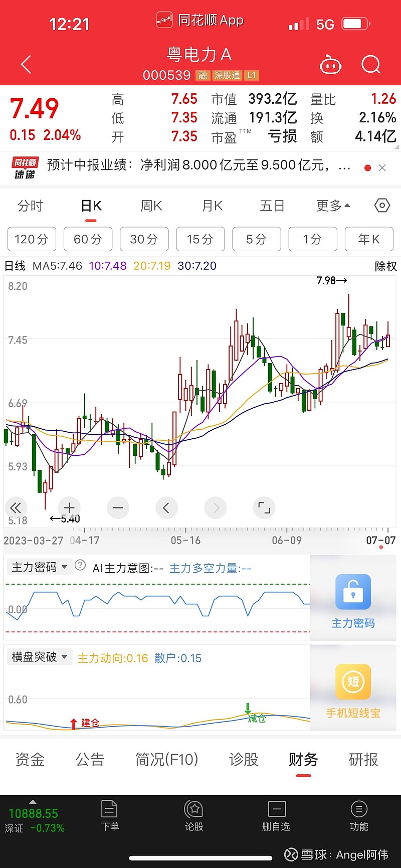Select the 60分 interval button
Screen dimensions: 401x868
pyautogui.click(x=88, y=239)
